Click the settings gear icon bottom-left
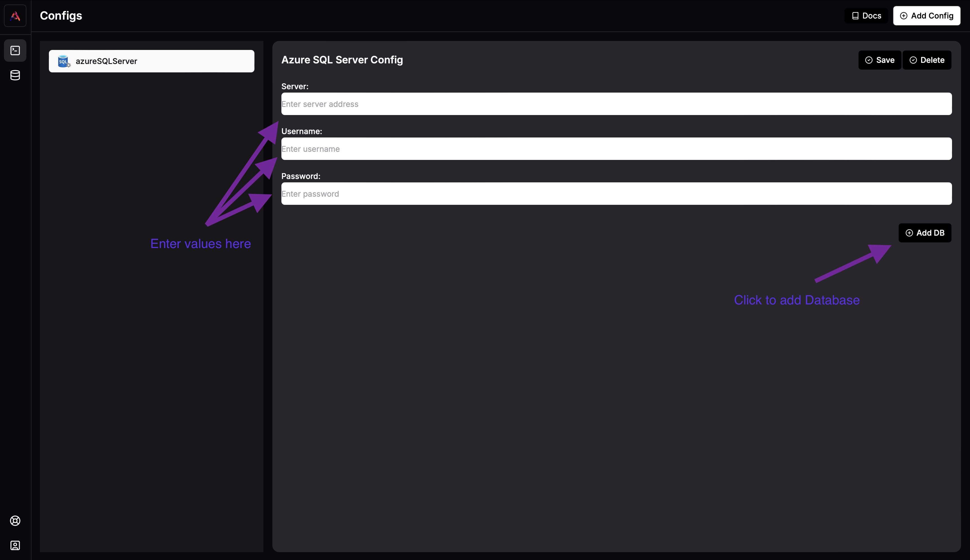Image resolution: width=970 pixels, height=560 pixels. pyautogui.click(x=15, y=521)
